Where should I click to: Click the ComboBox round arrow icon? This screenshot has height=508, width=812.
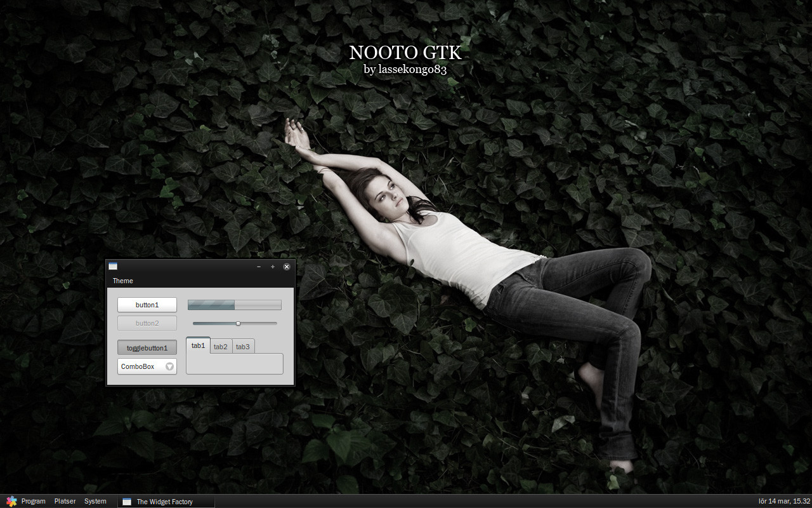tap(169, 366)
